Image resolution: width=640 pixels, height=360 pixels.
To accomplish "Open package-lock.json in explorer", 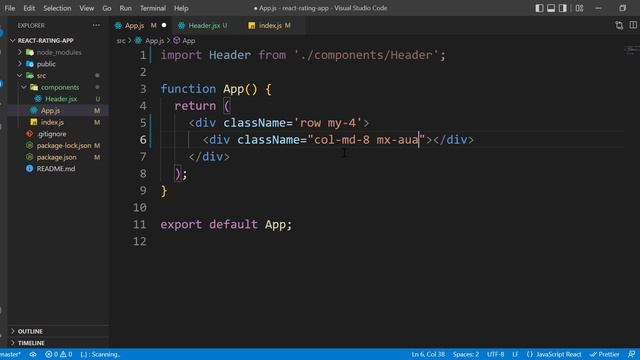I will click(64, 145).
